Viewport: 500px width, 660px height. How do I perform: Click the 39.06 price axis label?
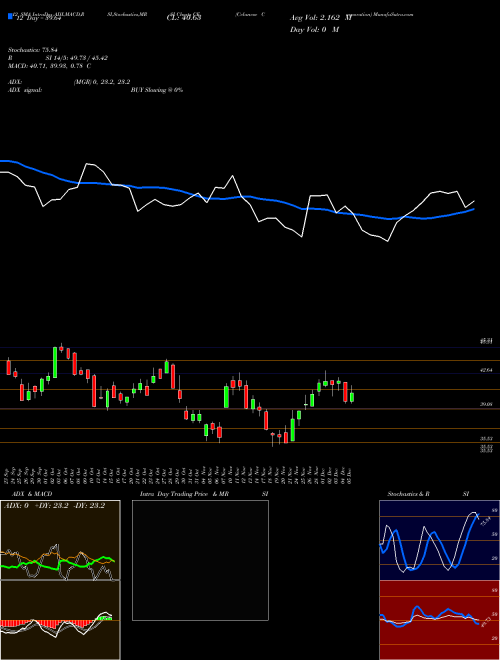[486, 404]
